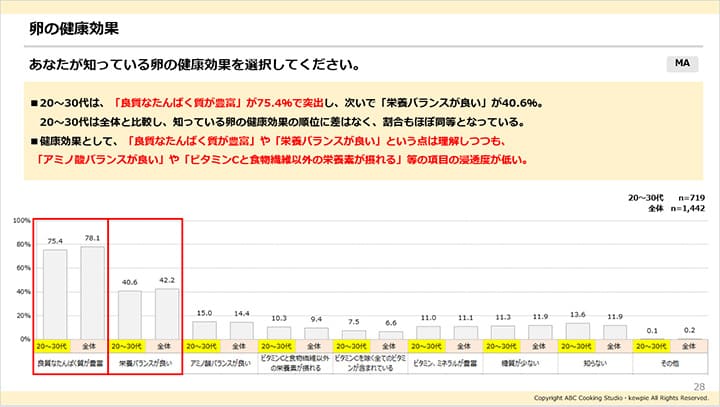Click the 60% y-axis label
720x407 pixels.
pos(23,268)
